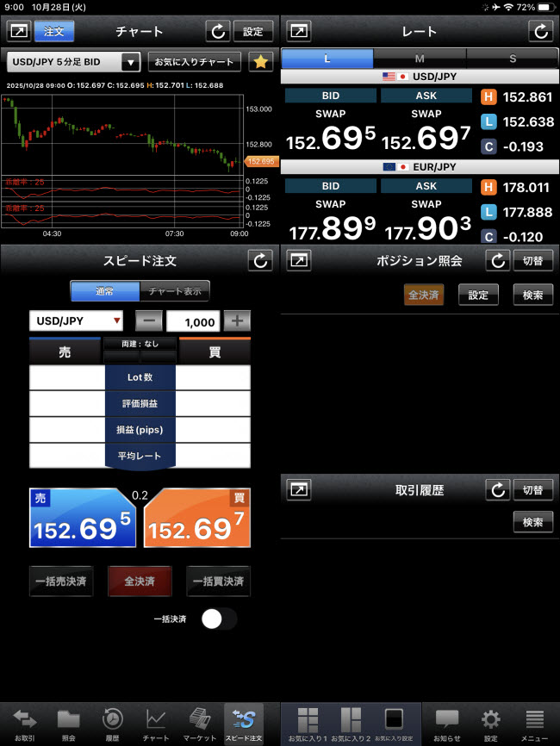This screenshot has height=746, width=560.
Task: Switch rate panel to M size tab
Action: click(420, 59)
